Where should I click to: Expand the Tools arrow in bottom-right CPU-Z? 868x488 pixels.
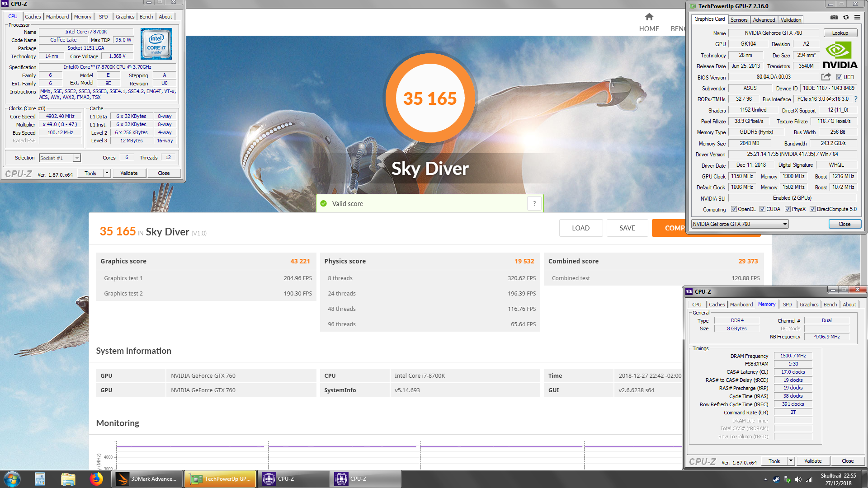click(x=791, y=461)
